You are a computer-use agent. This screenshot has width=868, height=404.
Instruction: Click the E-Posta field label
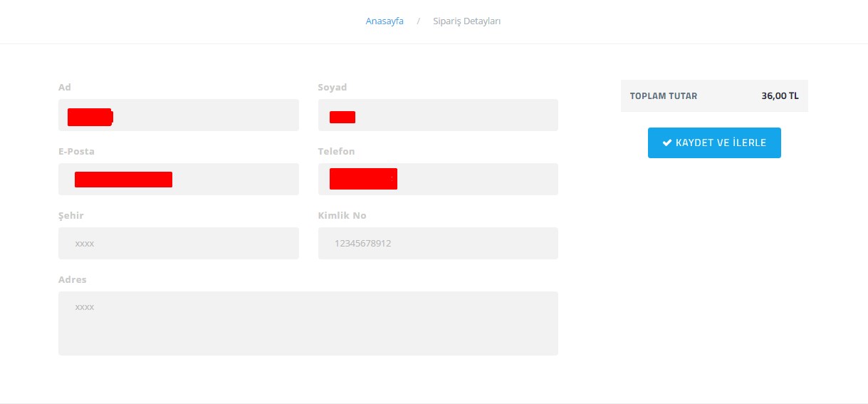[76, 151]
